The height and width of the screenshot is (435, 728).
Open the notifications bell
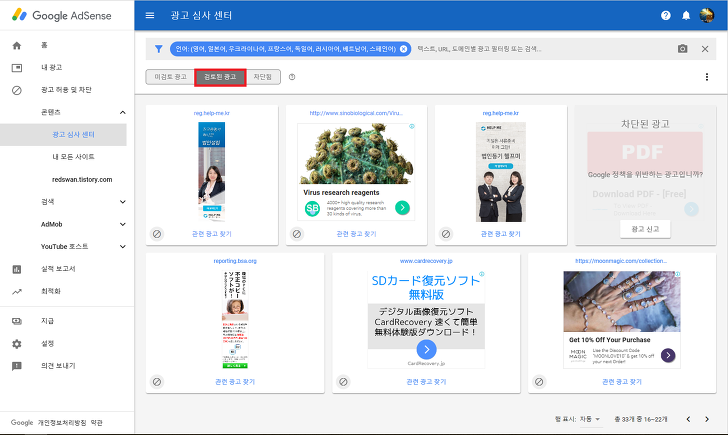click(686, 15)
